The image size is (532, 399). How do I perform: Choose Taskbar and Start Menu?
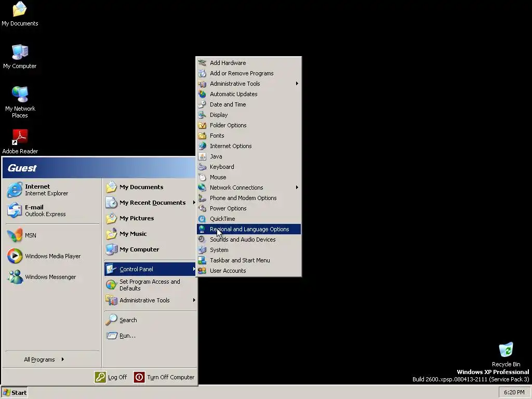point(249,260)
